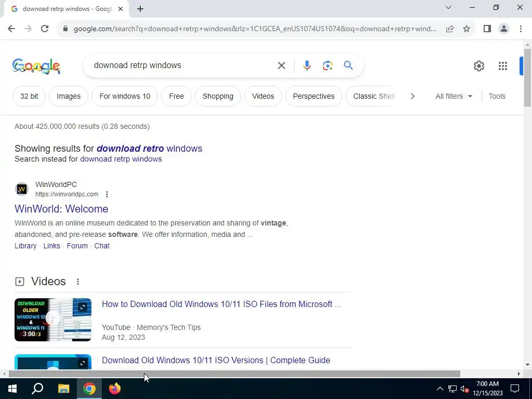This screenshot has width=532, height=399.
Task: View site info via the padlock icon
Action: [x=65, y=29]
